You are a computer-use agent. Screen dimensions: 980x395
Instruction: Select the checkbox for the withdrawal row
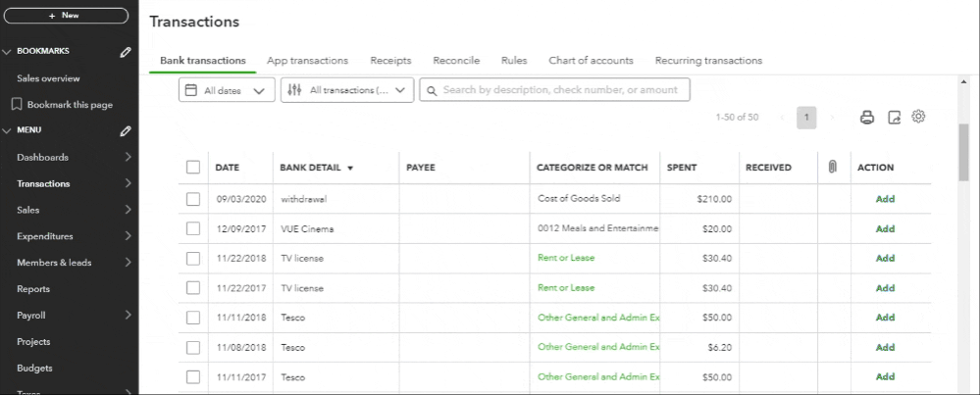[193, 199]
